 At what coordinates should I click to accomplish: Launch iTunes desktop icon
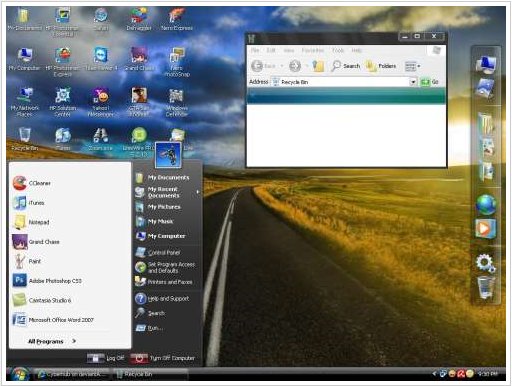[63, 139]
